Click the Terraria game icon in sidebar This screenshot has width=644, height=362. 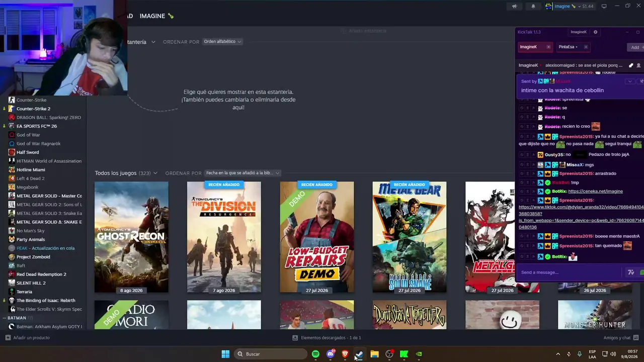[12, 292]
